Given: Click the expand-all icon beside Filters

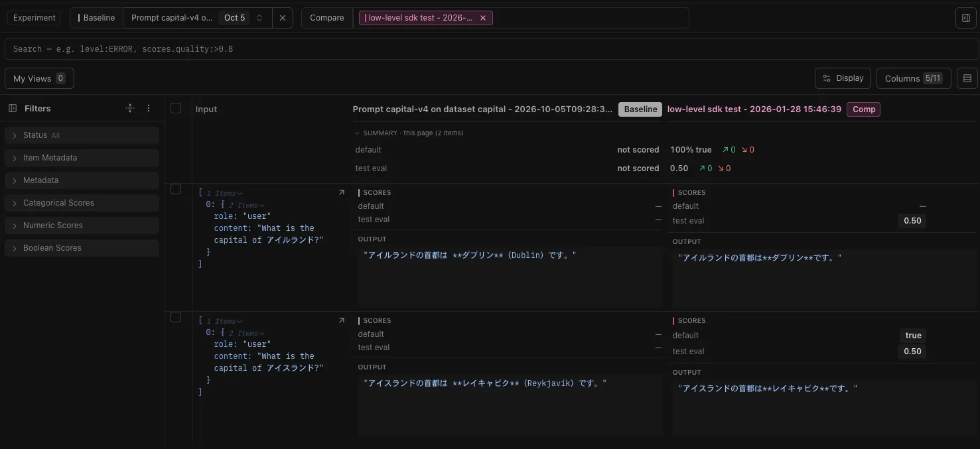Looking at the screenshot, I should tap(130, 108).
